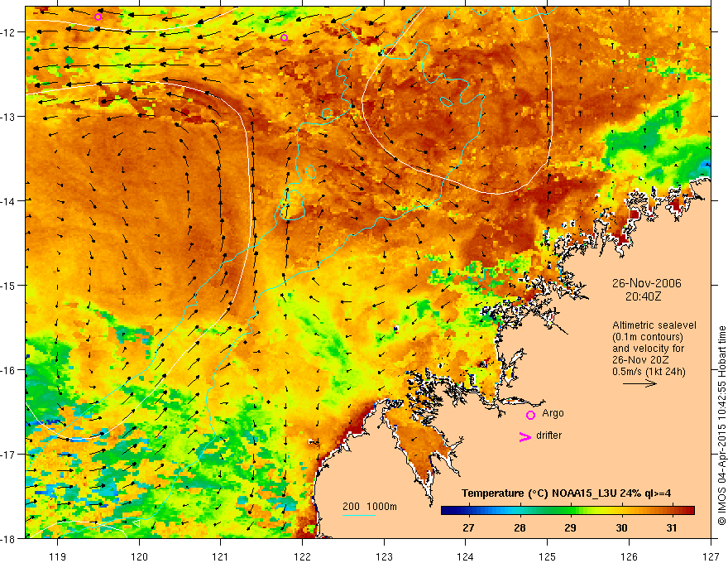Click the 'Argo' legend label
Viewport: 728px width, 563px height.
pos(553,413)
